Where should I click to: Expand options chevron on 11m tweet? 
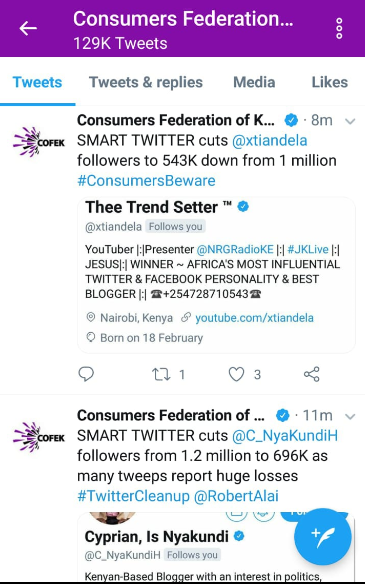pos(350,416)
